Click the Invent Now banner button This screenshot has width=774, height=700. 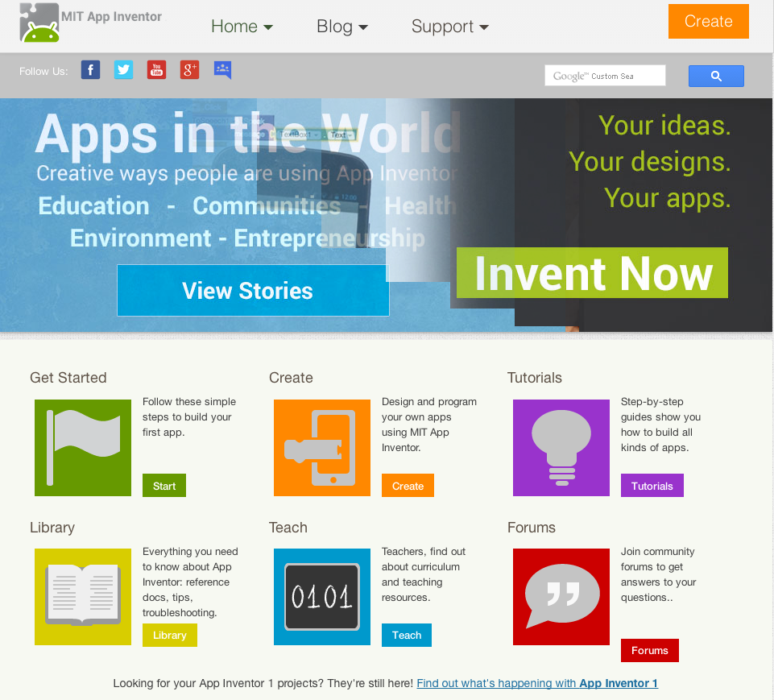592,273
